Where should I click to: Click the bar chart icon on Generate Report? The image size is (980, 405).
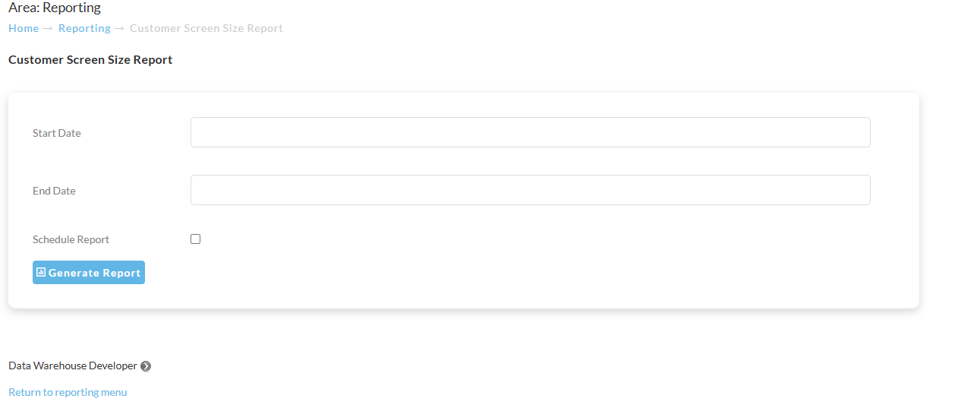41,272
